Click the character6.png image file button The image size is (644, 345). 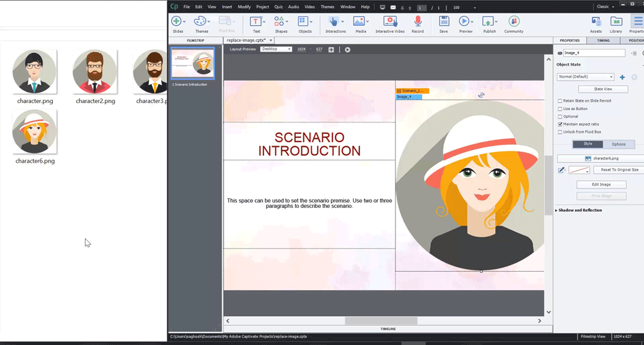click(x=601, y=158)
